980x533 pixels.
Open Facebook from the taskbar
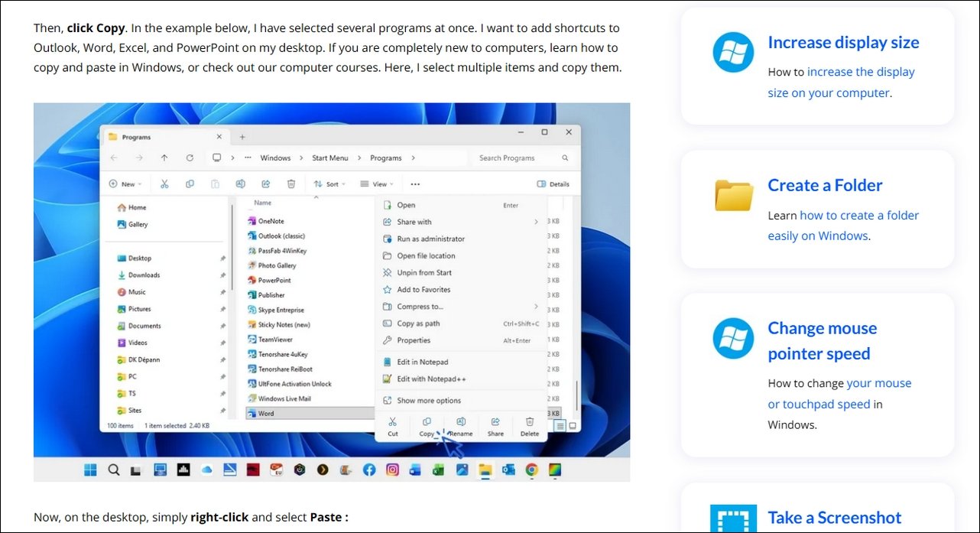369,470
